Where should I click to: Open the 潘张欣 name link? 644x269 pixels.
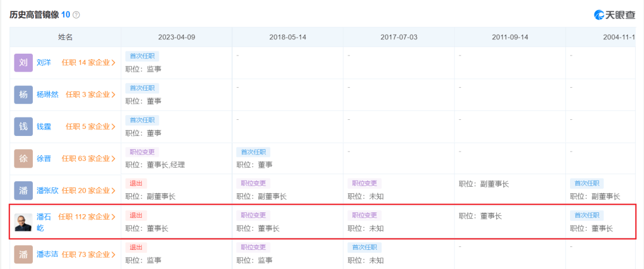tap(47, 190)
